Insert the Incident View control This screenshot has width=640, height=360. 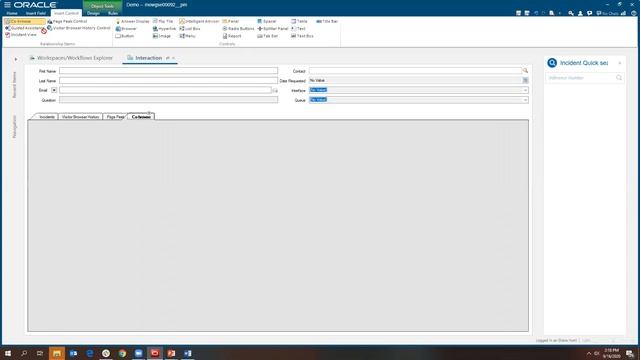[x=20, y=35]
